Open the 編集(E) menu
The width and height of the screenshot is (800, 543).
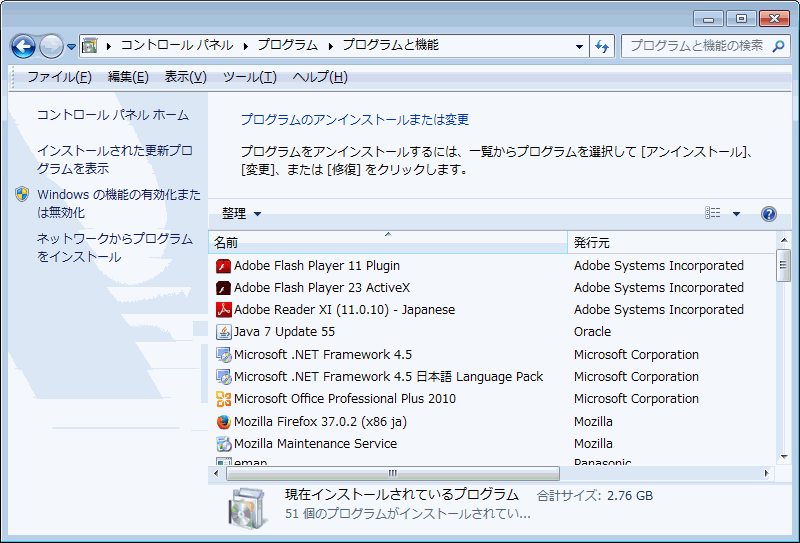128,77
